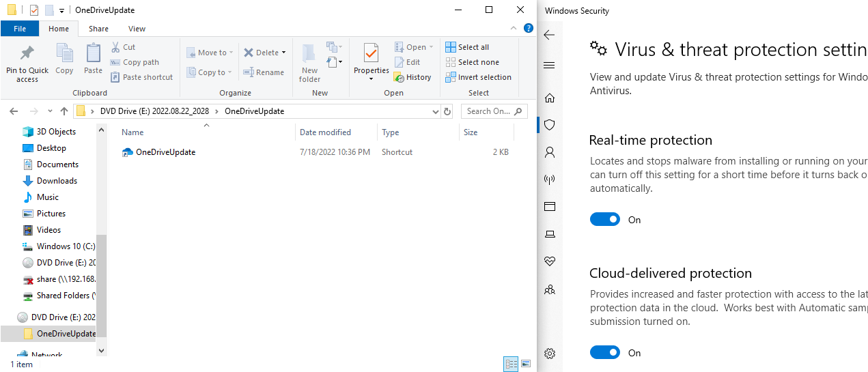This screenshot has height=372, width=868.
Task: Click the Back navigation arrow
Action: click(x=14, y=111)
